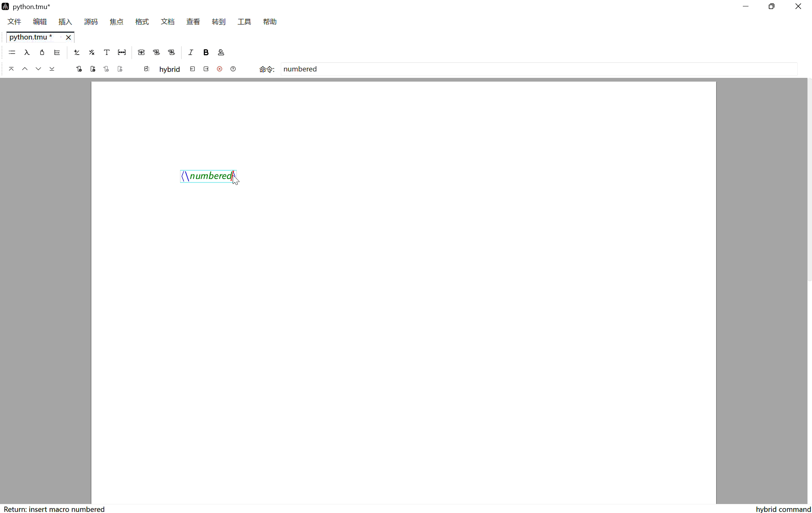Click the red remove-tag icon
This screenshot has width=812, height=513.
[x=220, y=69]
